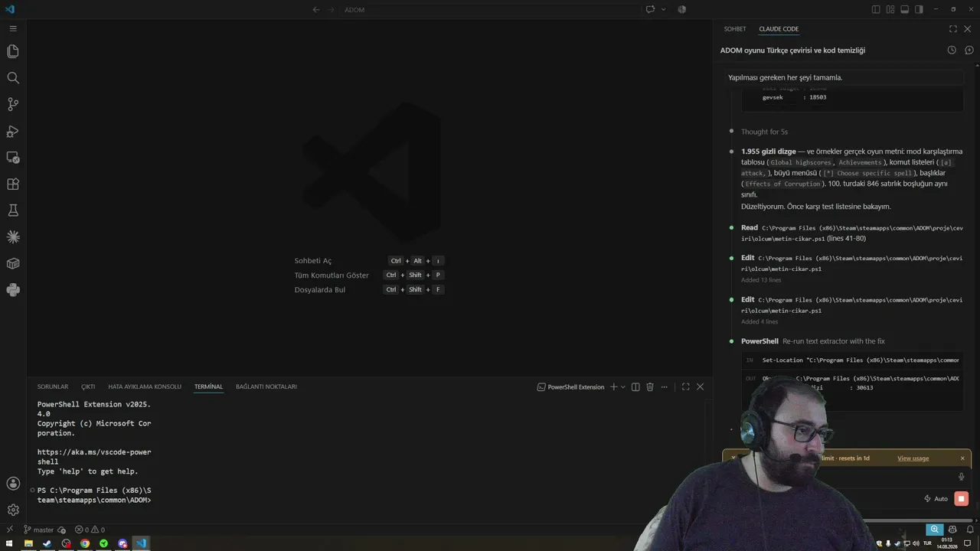Click the zoom magnifier in status bar

(x=934, y=530)
